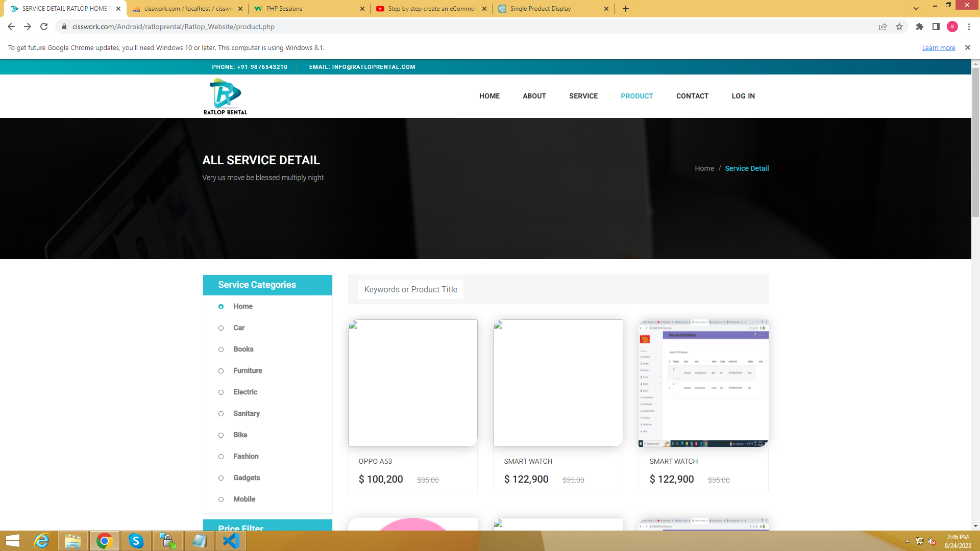Expand the tab search dropdown arrow
980x551 pixels.
[916, 9]
